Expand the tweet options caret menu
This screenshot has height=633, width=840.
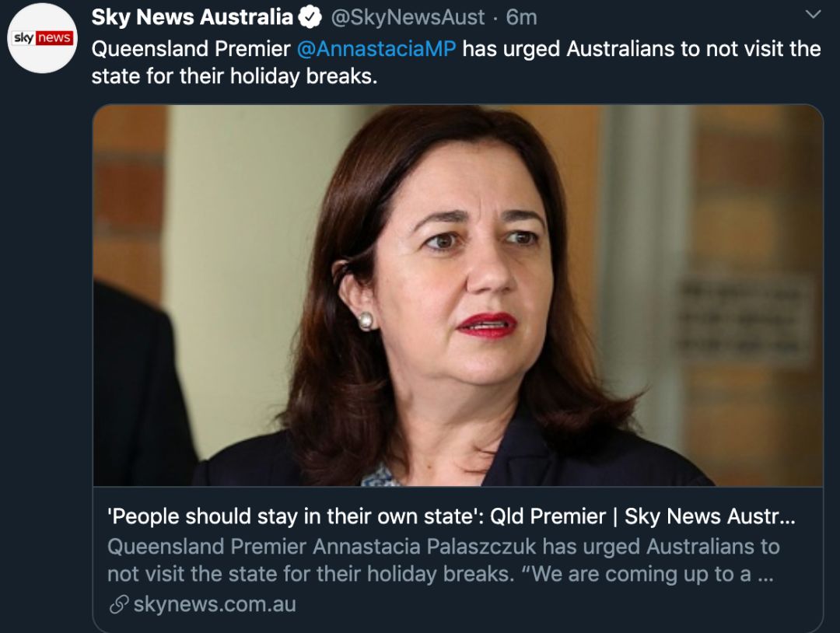814,15
